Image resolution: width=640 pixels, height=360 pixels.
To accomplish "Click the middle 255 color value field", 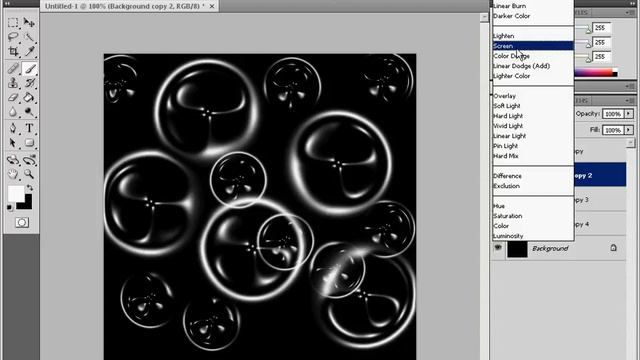I will click(601, 42).
